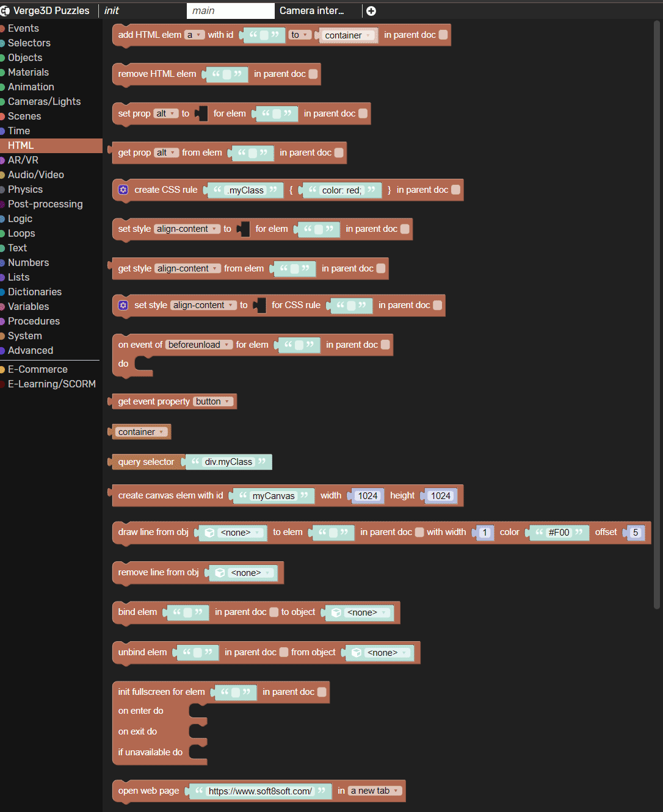Click the .myClass text field in create CSS rule
The image size is (663, 812).
click(245, 190)
